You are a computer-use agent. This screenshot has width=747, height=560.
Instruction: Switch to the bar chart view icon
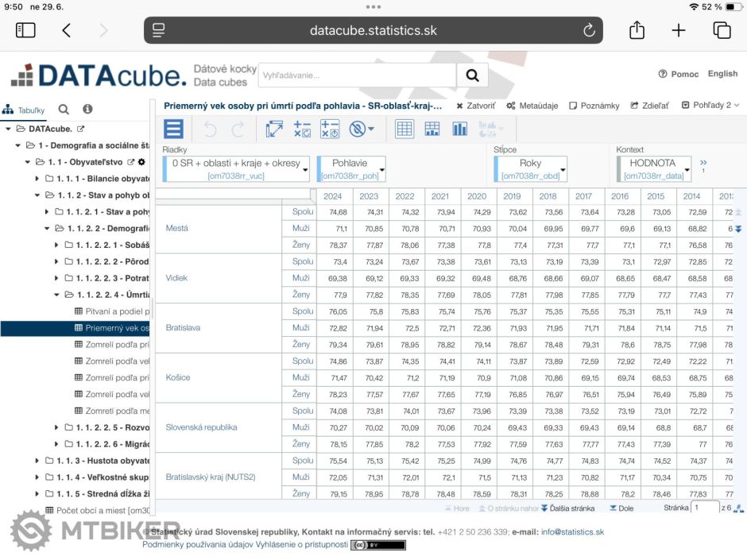click(x=460, y=129)
